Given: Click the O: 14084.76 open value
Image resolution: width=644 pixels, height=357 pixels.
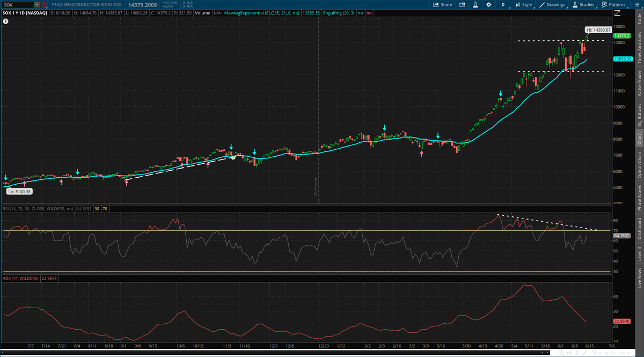Looking at the screenshot, I should [x=85, y=12].
